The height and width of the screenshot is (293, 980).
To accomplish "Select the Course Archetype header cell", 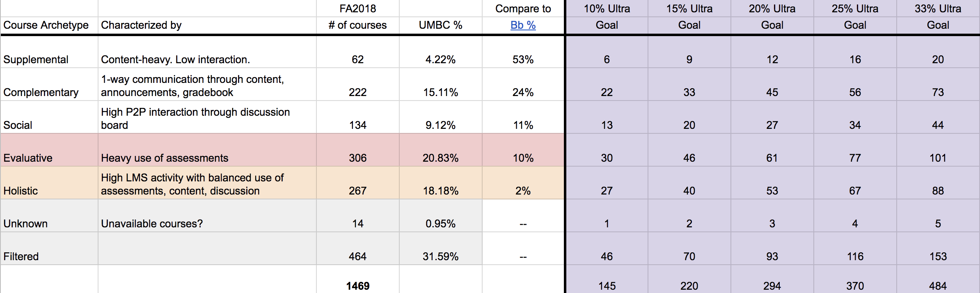I will [x=46, y=25].
